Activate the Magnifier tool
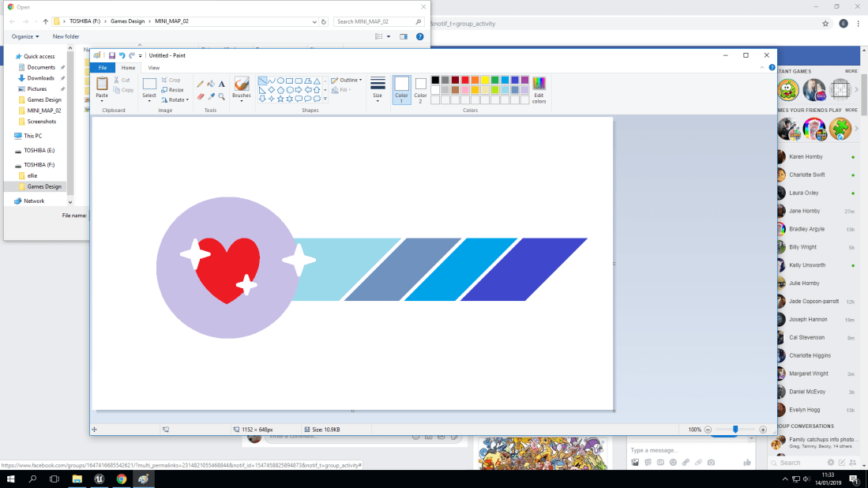The image size is (868, 488). (x=221, y=96)
